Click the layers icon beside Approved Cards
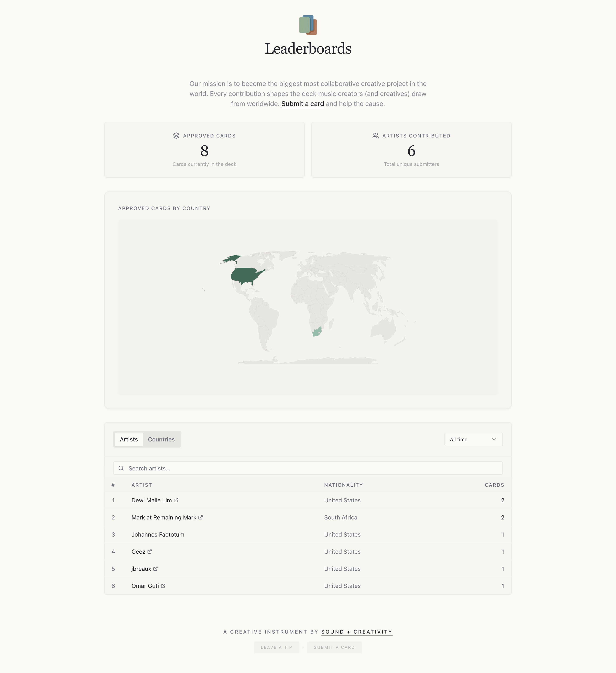The width and height of the screenshot is (616, 673). [x=176, y=136]
